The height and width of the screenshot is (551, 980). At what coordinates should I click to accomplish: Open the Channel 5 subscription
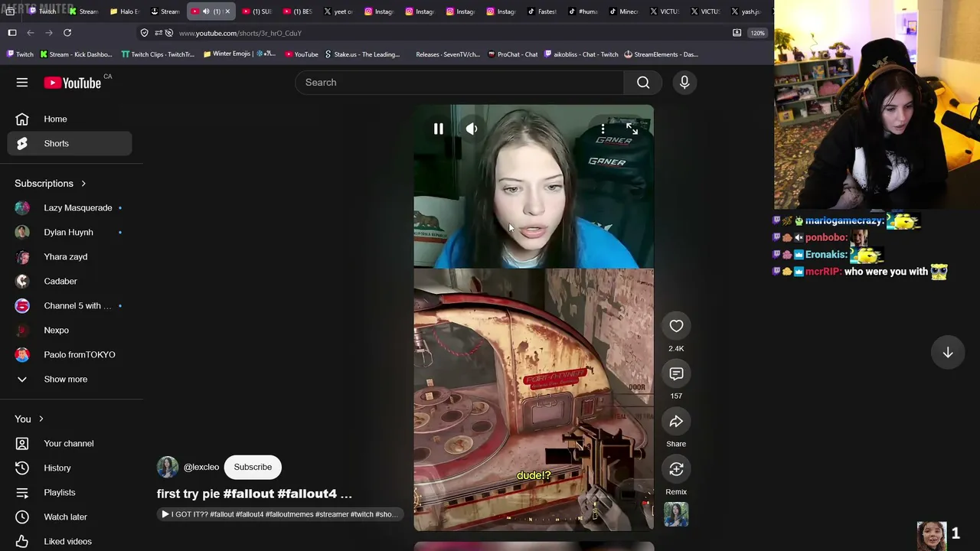tap(70, 306)
